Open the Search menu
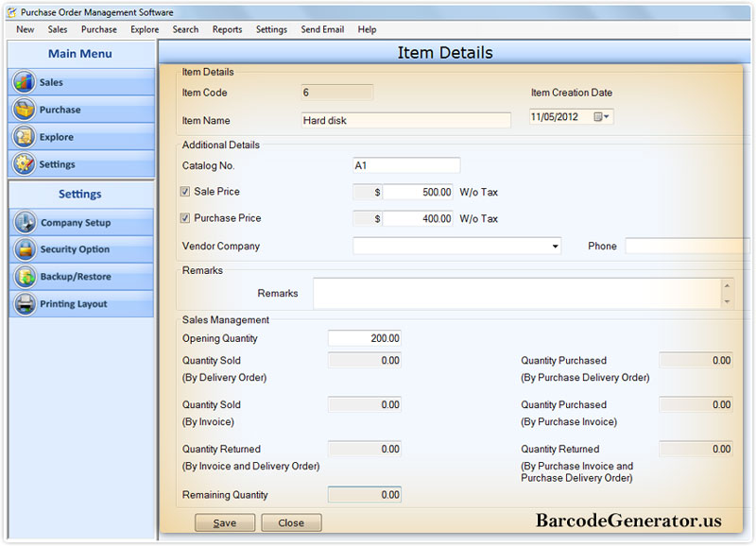 pos(185,29)
